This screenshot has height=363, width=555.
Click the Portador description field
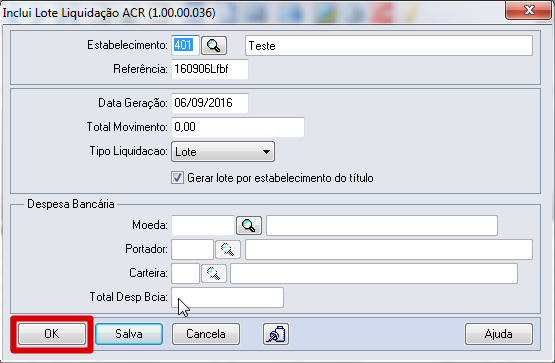[389, 249]
